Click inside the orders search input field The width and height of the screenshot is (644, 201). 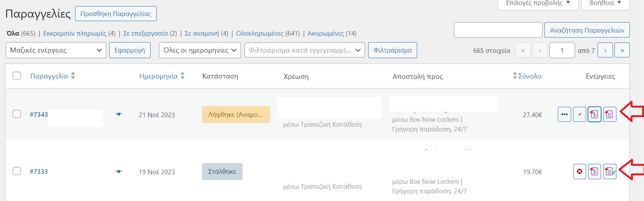click(498, 30)
